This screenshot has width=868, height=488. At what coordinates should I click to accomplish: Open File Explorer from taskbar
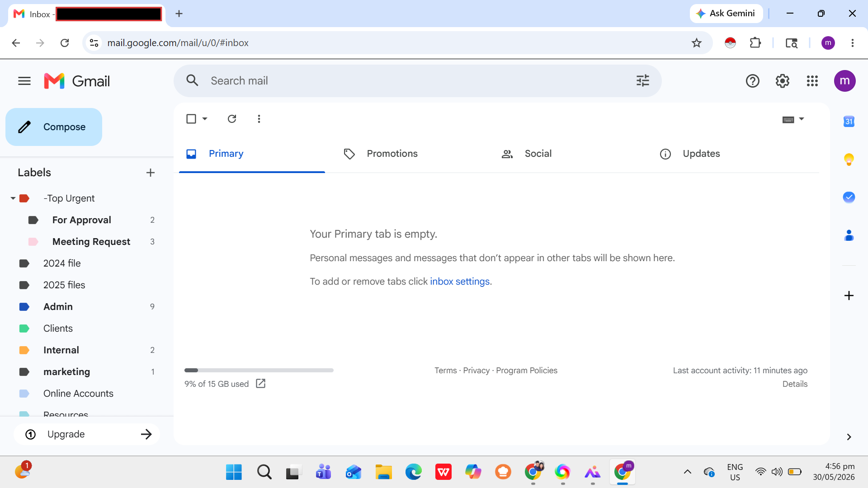(383, 472)
